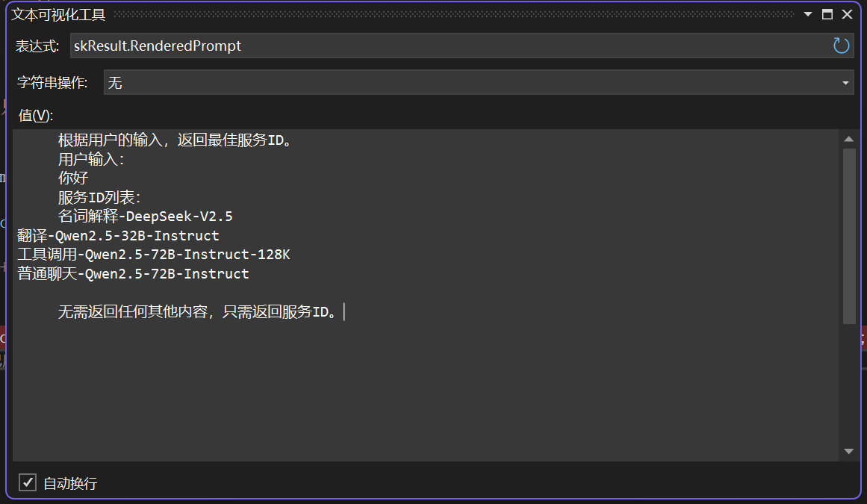Click the 工具调用-Qwen2.5-72B-Instruct-128K line
867x504 pixels.
(x=153, y=255)
